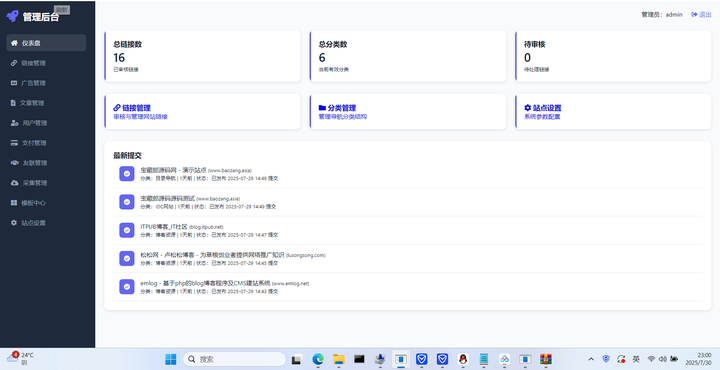Select 支付管理 sidebar item
The image size is (720, 370).
tap(46, 143)
